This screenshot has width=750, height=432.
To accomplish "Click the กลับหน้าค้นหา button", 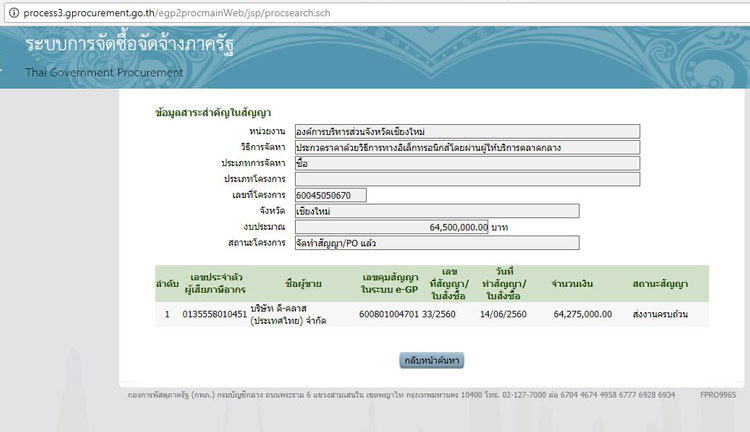I will [432, 359].
